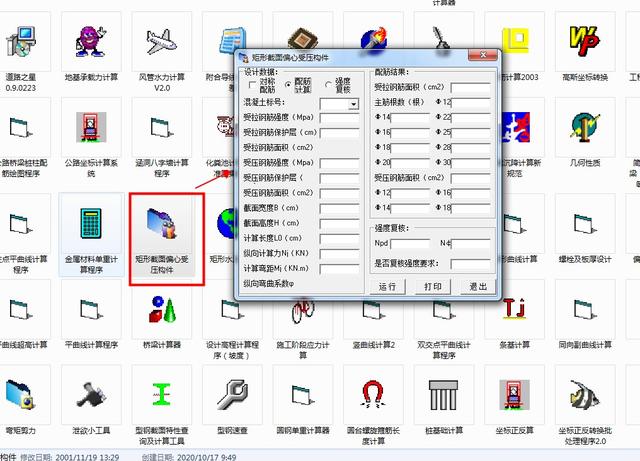This screenshot has height=461, width=640.
Task: Open the 桩基础计算 pile icon
Action: 444,394
